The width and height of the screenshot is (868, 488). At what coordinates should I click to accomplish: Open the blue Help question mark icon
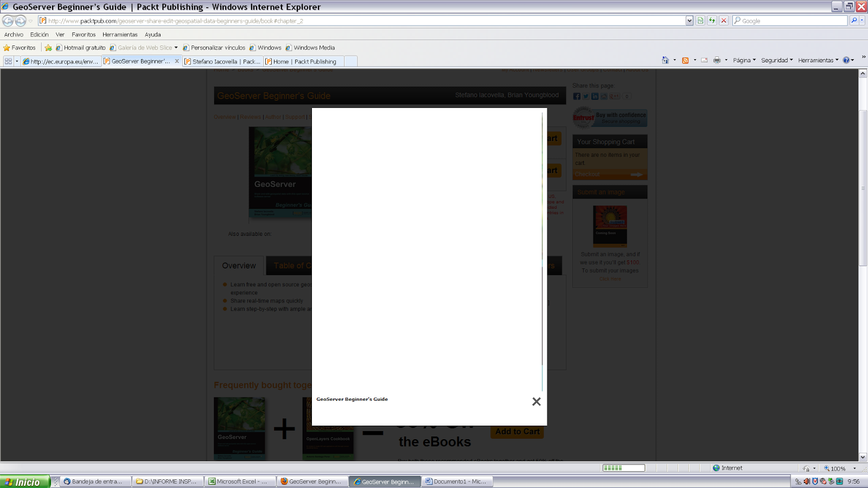pyautogui.click(x=846, y=60)
